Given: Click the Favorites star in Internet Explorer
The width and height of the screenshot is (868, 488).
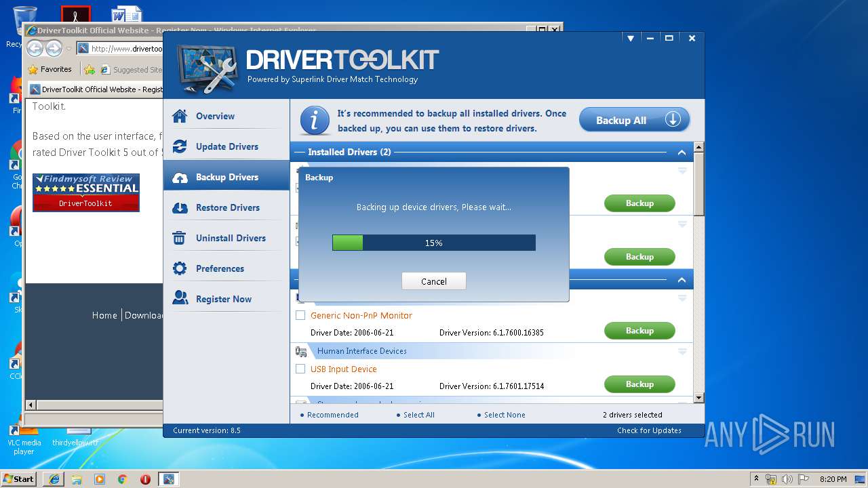Looking at the screenshot, I should 33,69.
